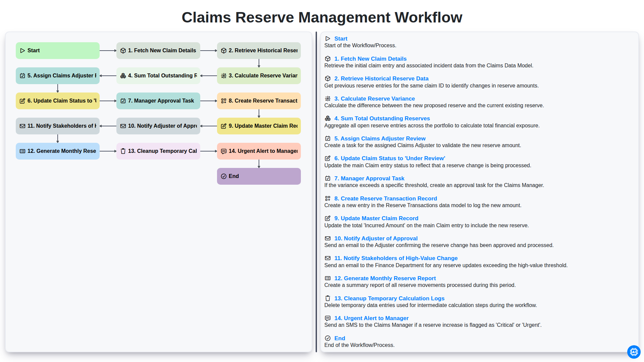Click the task icon in Manager Approval Task node

coord(123,101)
